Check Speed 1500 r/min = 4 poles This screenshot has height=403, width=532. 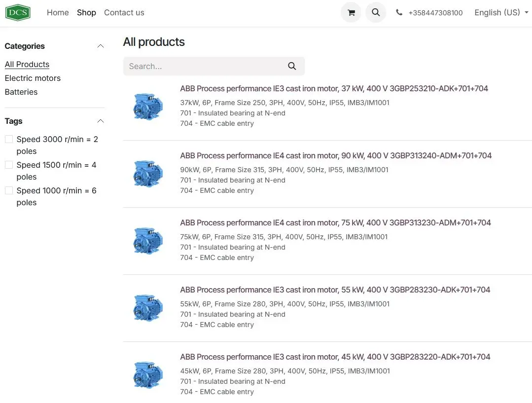click(9, 165)
